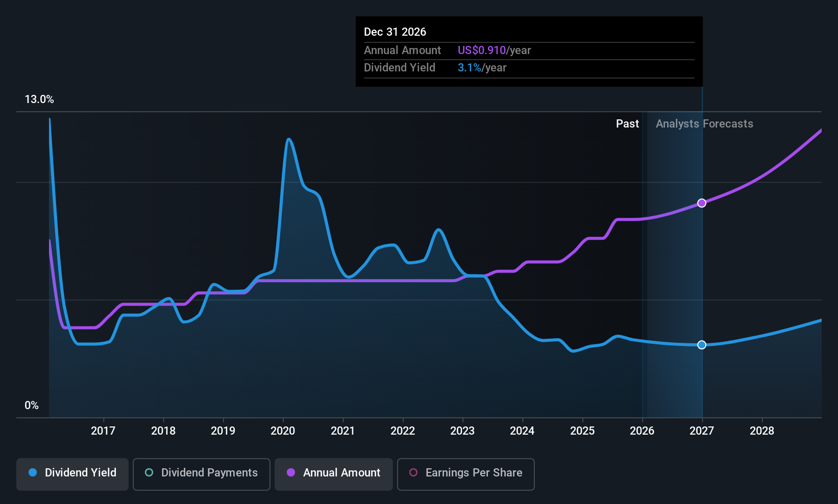Screen dimensions: 838x504
Task: Click the tooltip Dividend Yield label
Action: point(400,67)
